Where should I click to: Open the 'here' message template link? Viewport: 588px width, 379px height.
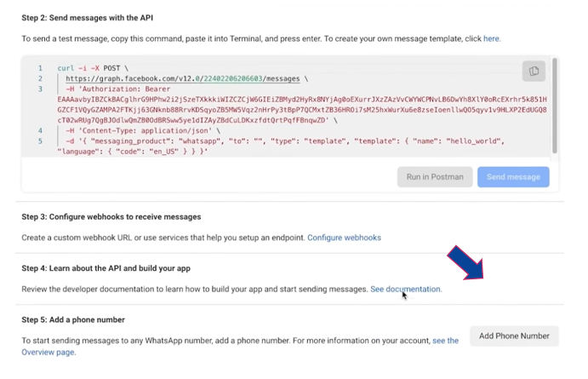click(492, 39)
